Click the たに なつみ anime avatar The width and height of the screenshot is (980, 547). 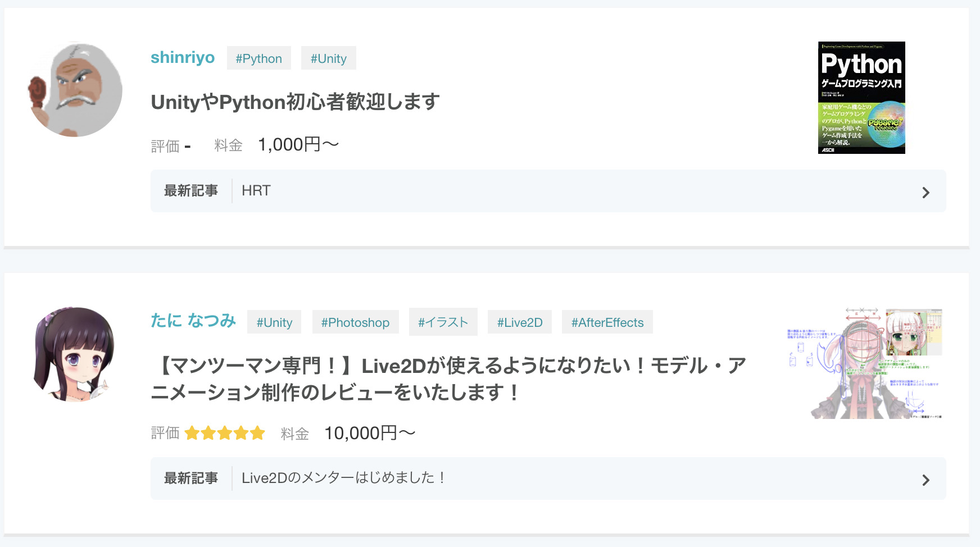(x=75, y=354)
